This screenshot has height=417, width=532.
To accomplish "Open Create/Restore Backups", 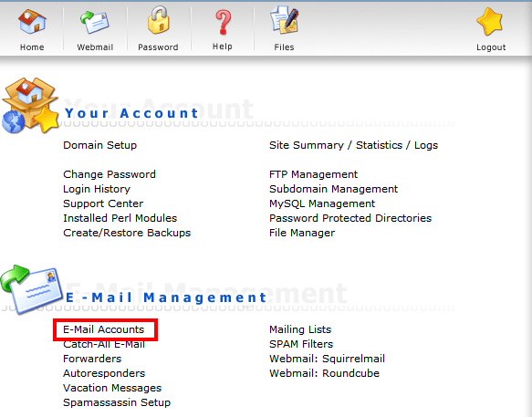I will click(127, 233).
